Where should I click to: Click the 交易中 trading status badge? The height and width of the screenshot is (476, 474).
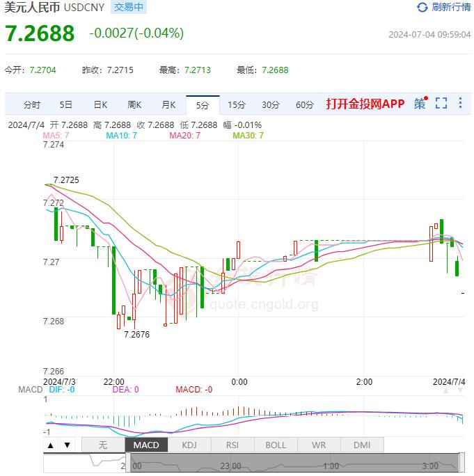[129, 7]
